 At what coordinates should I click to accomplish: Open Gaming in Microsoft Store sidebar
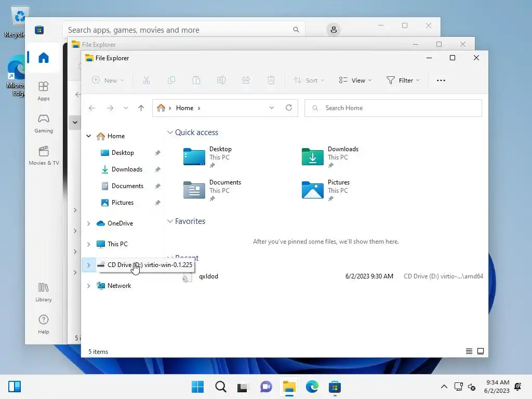tap(44, 123)
